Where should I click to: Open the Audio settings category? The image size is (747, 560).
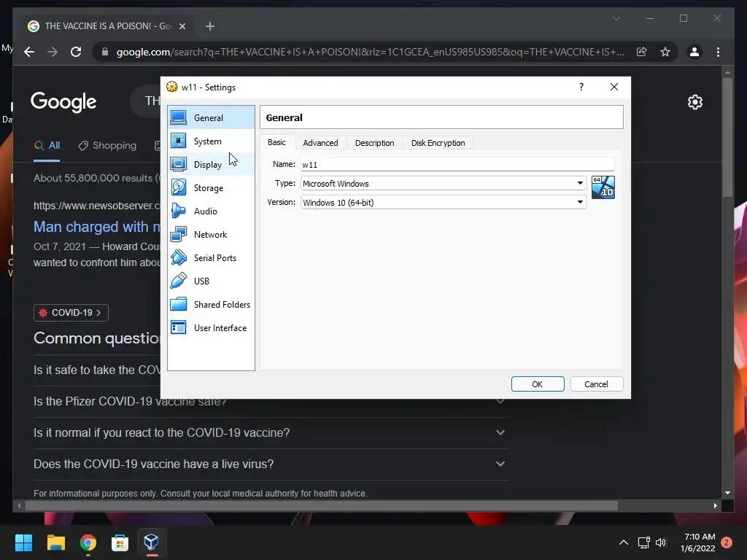211,211
